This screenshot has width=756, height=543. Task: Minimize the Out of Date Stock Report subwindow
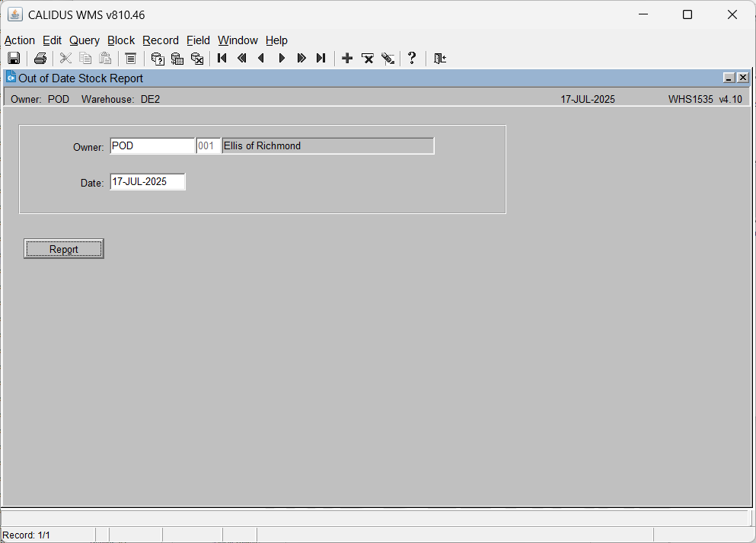point(729,78)
